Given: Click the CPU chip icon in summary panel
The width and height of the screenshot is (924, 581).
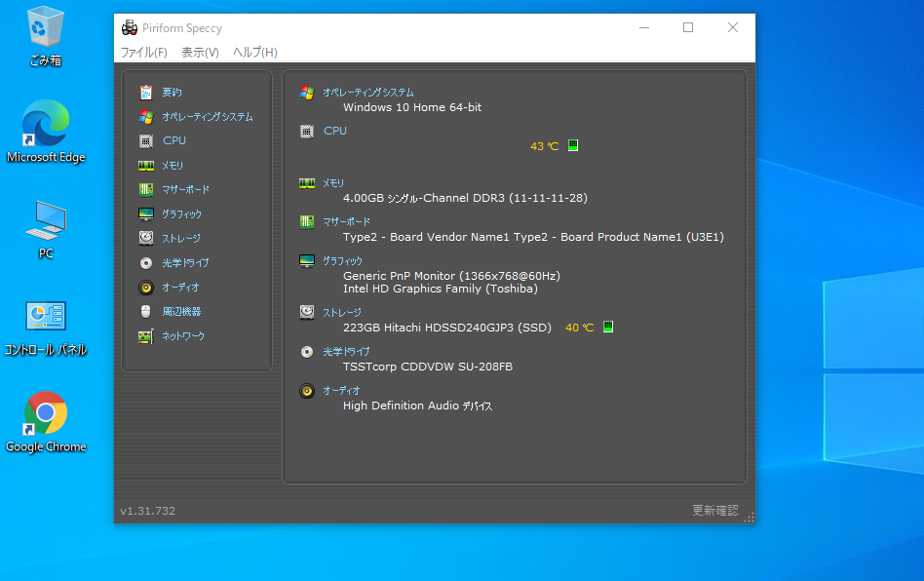Looking at the screenshot, I should coord(307,132).
